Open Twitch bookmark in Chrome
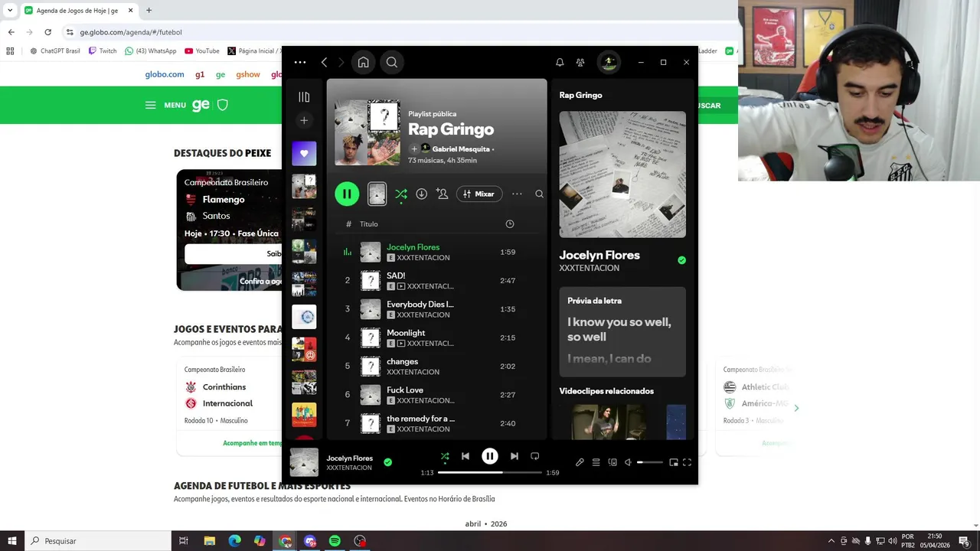The image size is (980, 551). point(103,51)
